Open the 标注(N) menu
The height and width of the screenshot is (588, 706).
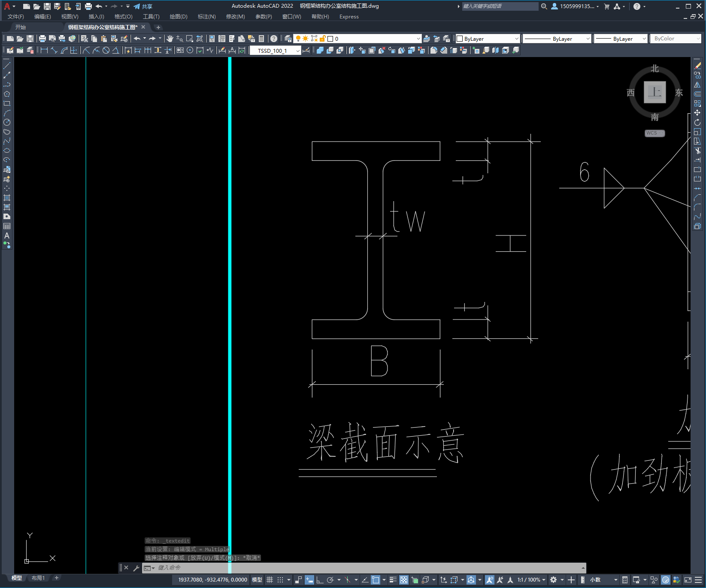coord(206,17)
